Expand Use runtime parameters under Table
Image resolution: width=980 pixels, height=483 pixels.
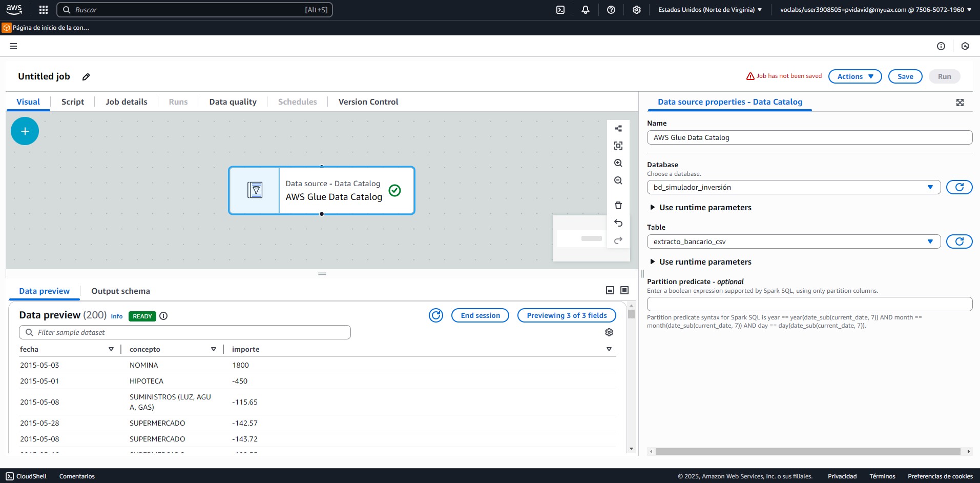click(700, 262)
